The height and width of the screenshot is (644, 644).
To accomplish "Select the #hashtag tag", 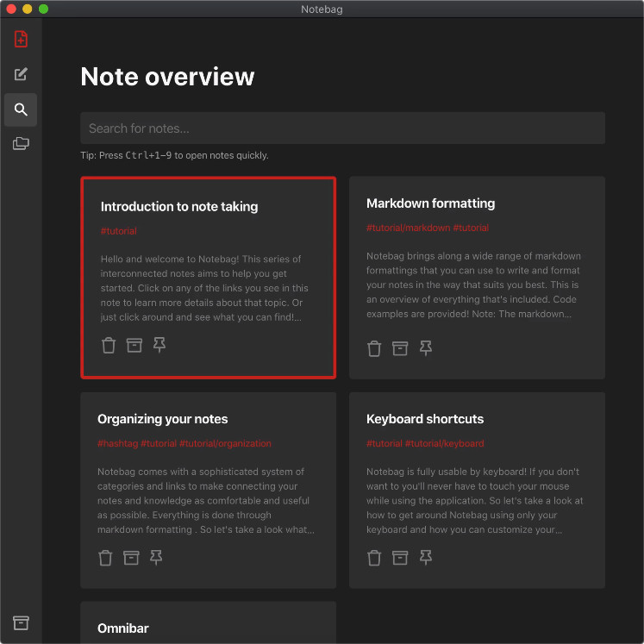I will 117,444.
